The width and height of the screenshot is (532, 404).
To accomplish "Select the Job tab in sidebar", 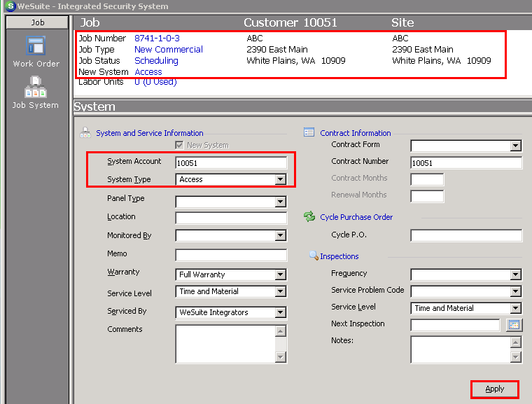I will point(37,22).
